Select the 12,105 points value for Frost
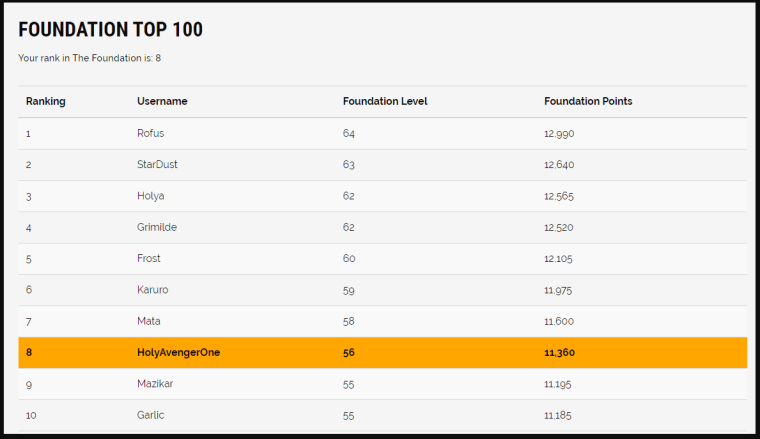Screen dimensions: 760x439 pyautogui.click(x=559, y=258)
